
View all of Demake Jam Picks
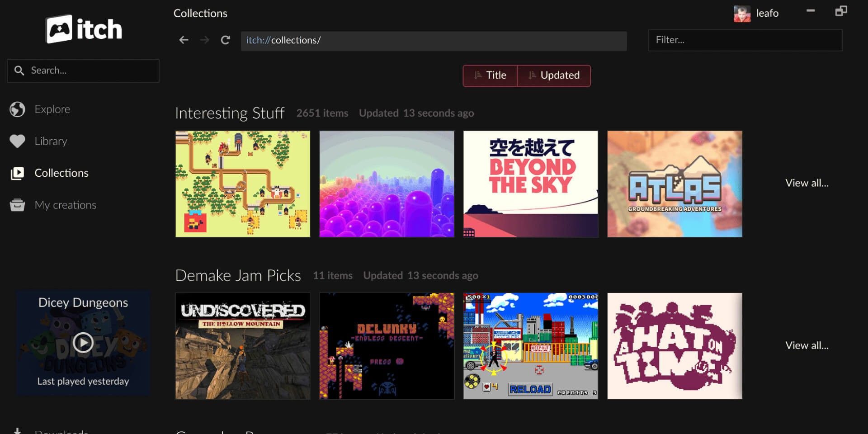point(807,345)
